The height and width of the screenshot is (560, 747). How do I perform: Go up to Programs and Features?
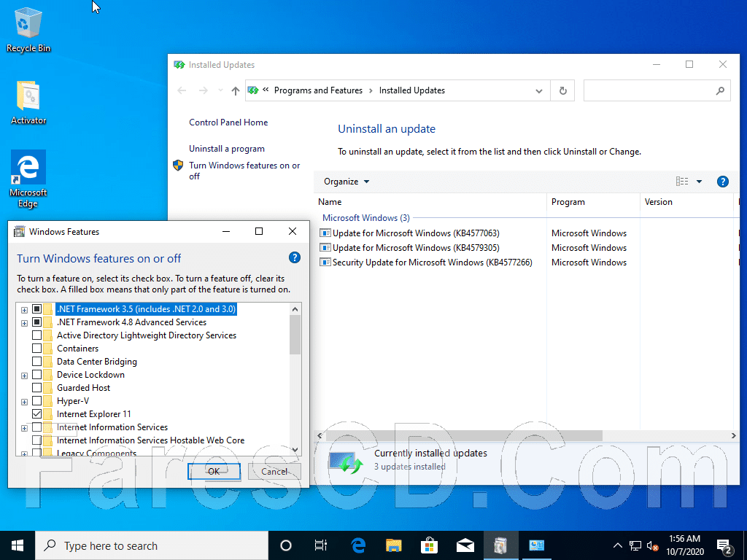pyautogui.click(x=236, y=90)
